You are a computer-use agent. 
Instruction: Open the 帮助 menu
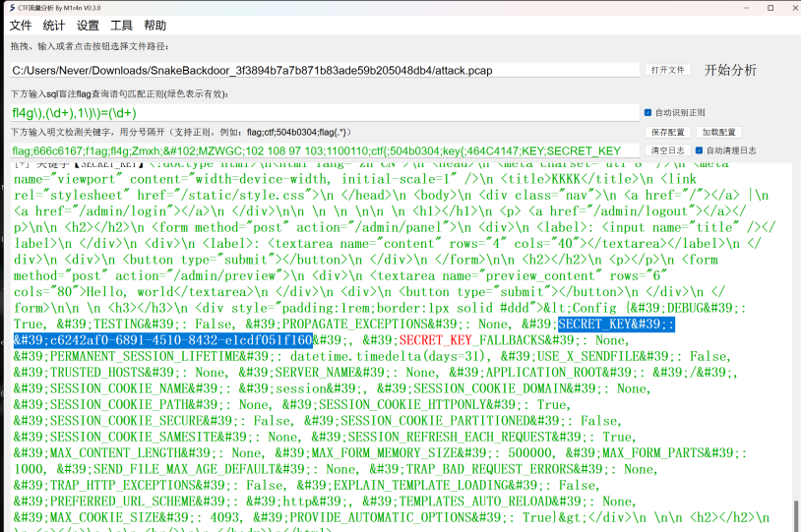pyautogui.click(x=154, y=26)
